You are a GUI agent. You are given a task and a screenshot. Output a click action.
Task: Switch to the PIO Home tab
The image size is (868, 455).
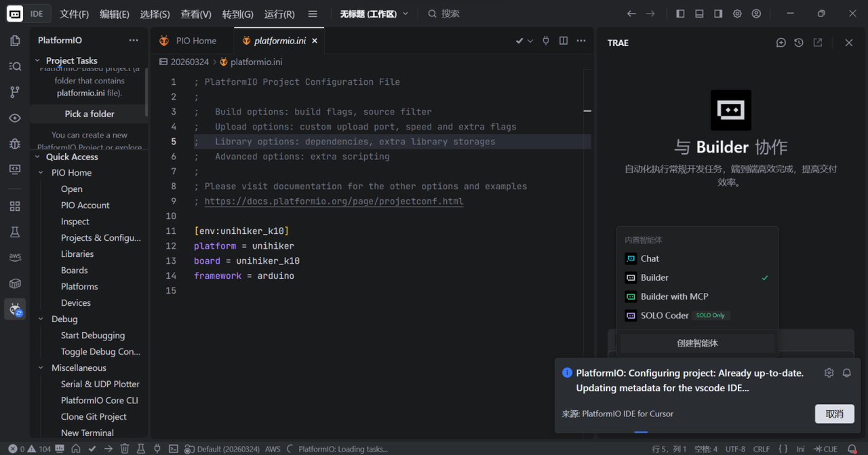pyautogui.click(x=192, y=41)
